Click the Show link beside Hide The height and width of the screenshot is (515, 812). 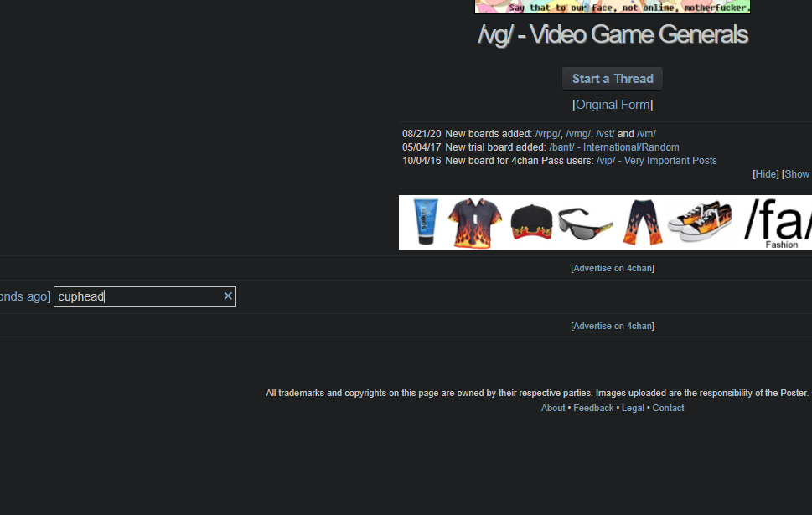tap(797, 174)
